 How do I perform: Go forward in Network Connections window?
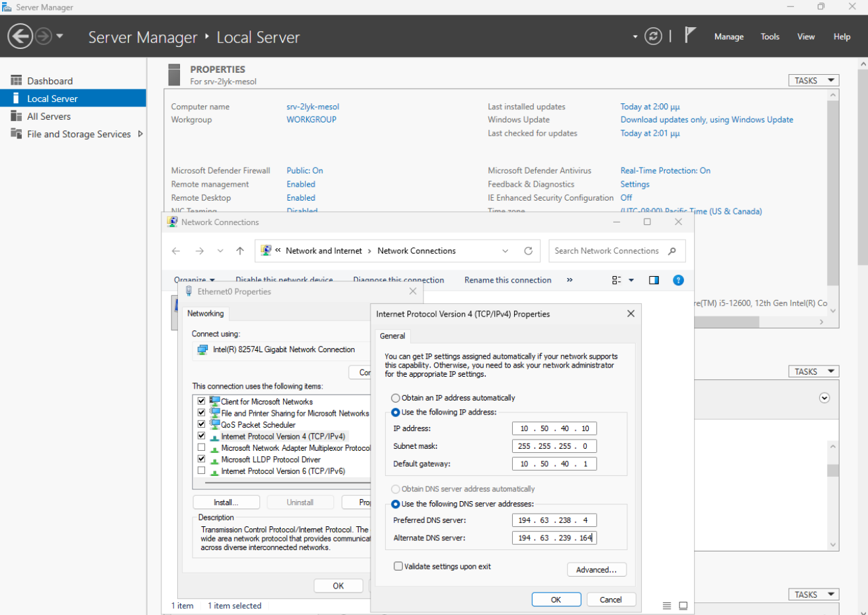[199, 251]
